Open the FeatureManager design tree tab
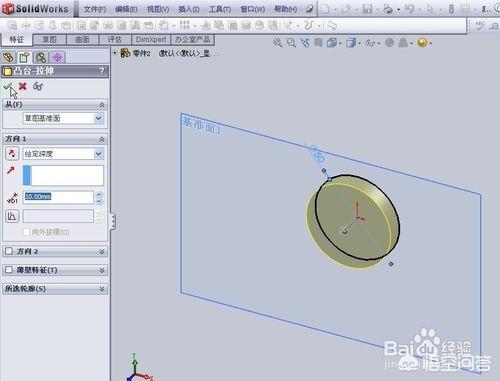Viewport: 500px width, 381px height. [9, 58]
